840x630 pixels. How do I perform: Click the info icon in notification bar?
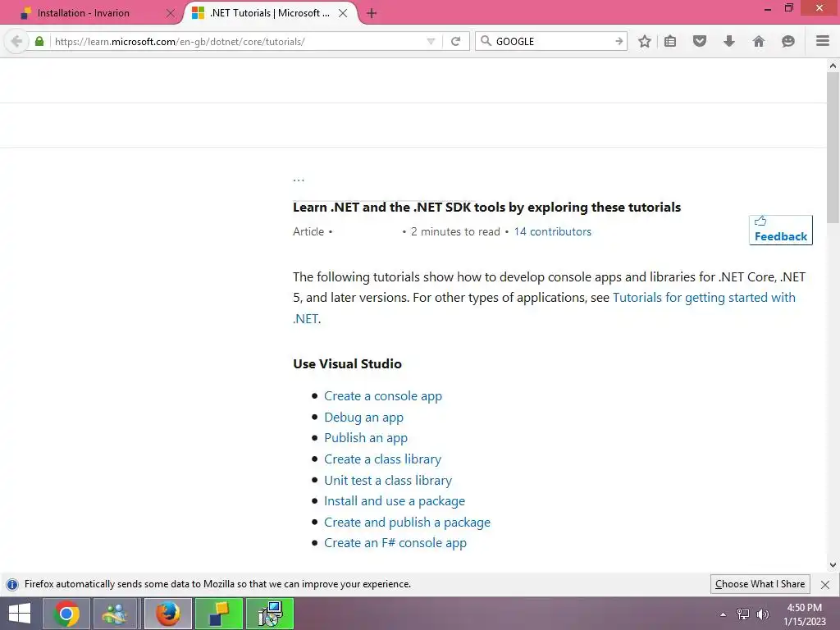[12, 584]
